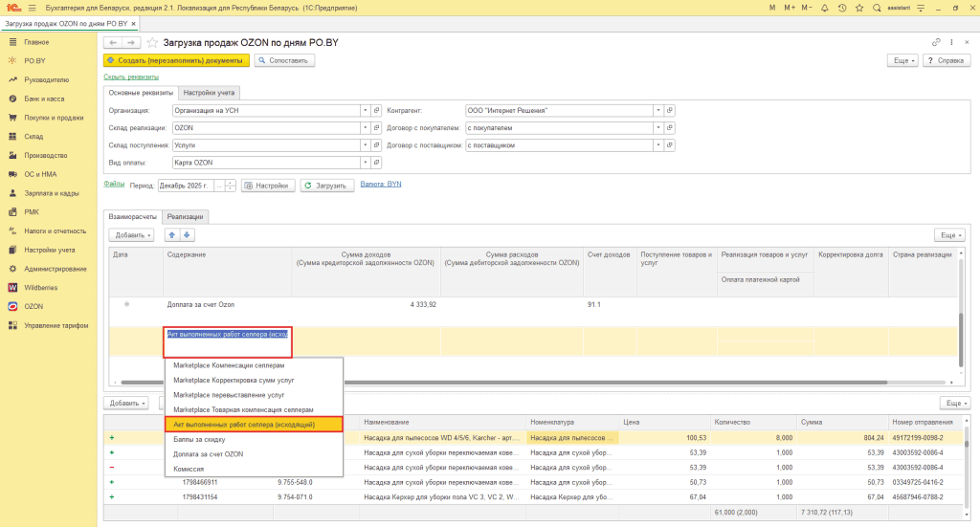
Task: Click horizontal scrollbar of Взаиморасчеты table
Action: pos(503,383)
